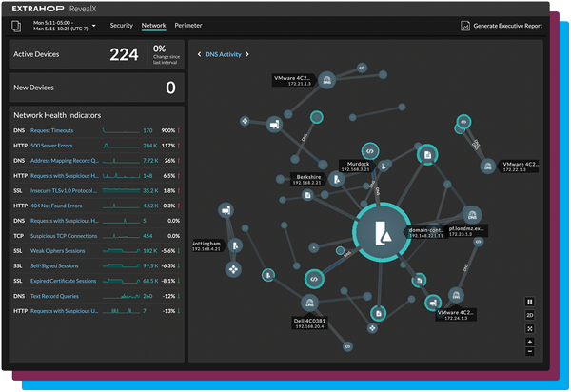Select the four-arrow node below Nottingham

click(x=233, y=269)
